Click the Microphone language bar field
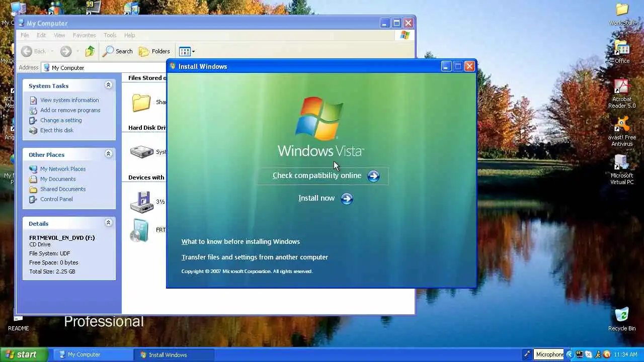This screenshot has width=644, height=362. pyautogui.click(x=549, y=354)
